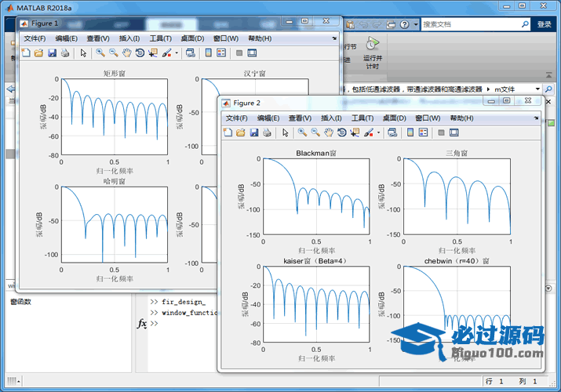Click New Figure icon in Figure 1 toolbar
The image size is (561, 392).
(26, 53)
